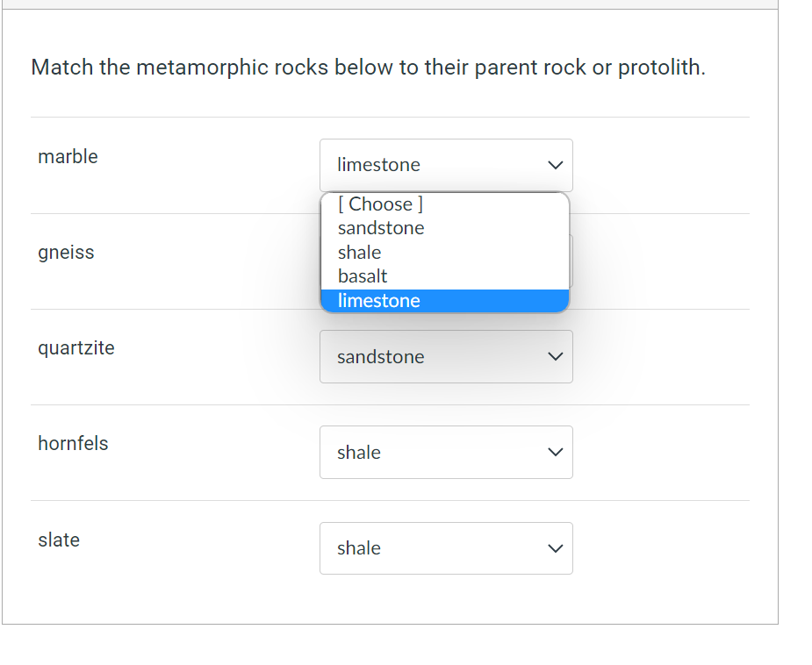Click the 'hornfels' row label
The height and width of the screenshot is (665, 812).
click(x=73, y=443)
